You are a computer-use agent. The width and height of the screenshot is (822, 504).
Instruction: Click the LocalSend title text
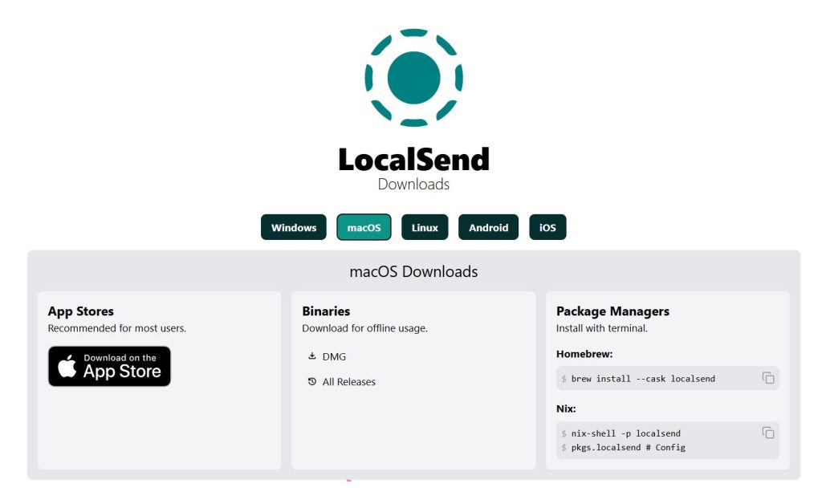[413, 160]
